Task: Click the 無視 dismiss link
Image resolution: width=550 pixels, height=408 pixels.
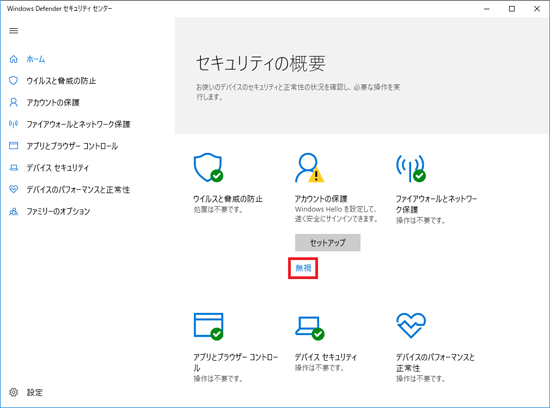Action: click(x=303, y=268)
